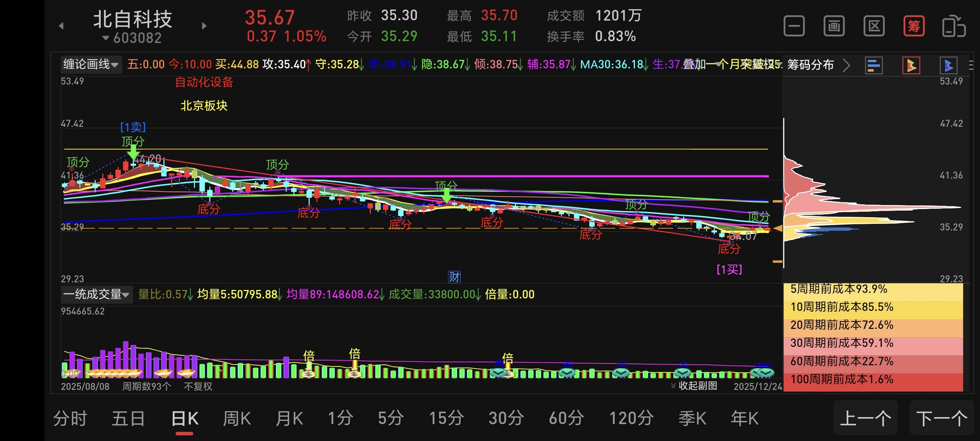
Task: Click the 财 financial marker on chart
Action: 454,277
